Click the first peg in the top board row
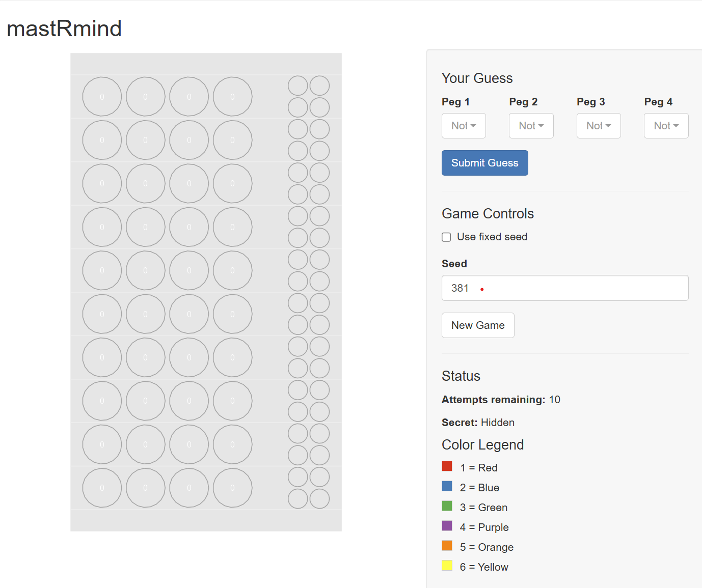Image resolution: width=702 pixels, height=588 pixels. 102,97
